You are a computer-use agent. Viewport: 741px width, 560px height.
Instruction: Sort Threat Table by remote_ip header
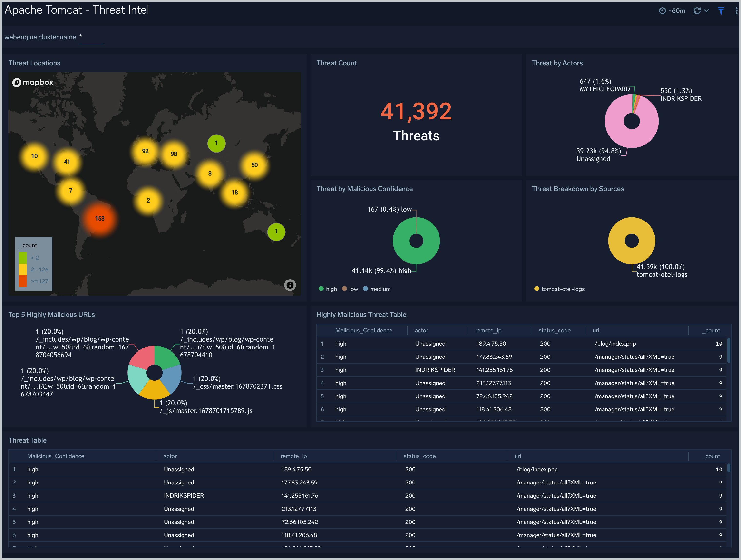[x=293, y=456]
